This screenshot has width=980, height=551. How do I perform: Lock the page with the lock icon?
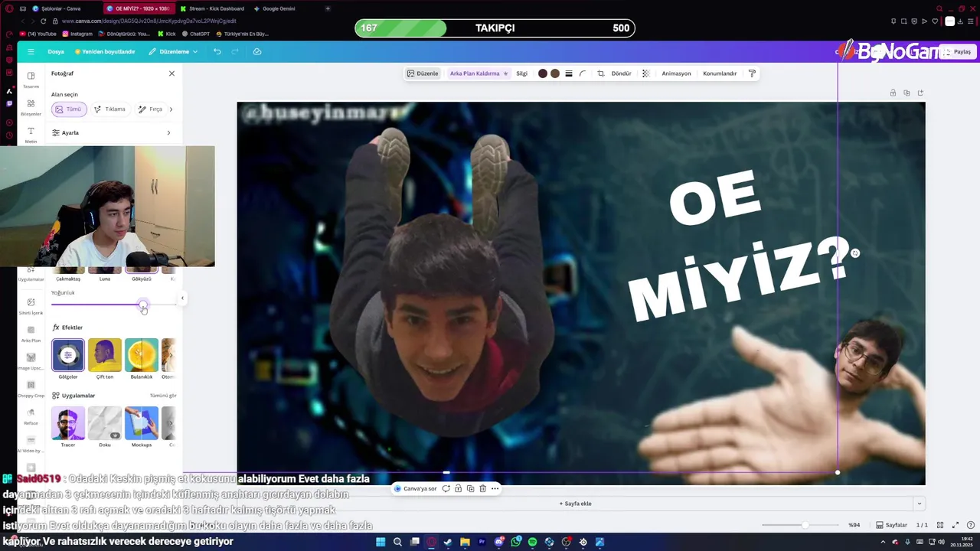[893, 93]
